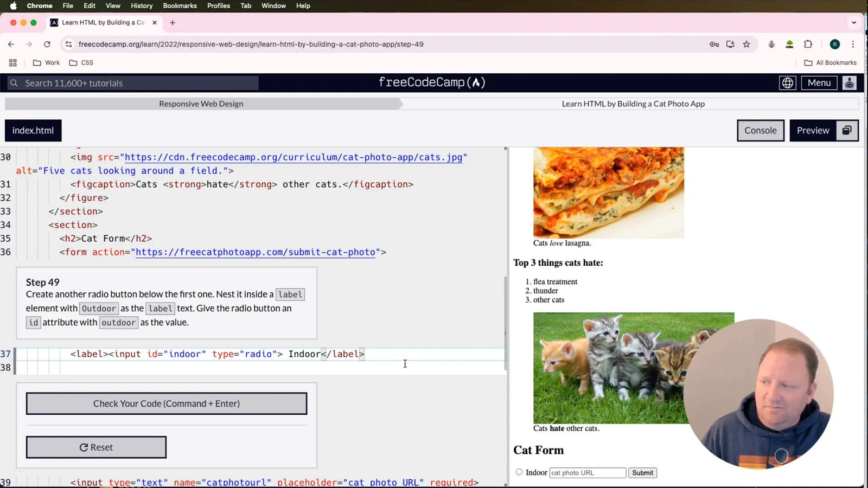Open the language globe selector
Viewport: 868px width, 488px height.
(788, 83)
